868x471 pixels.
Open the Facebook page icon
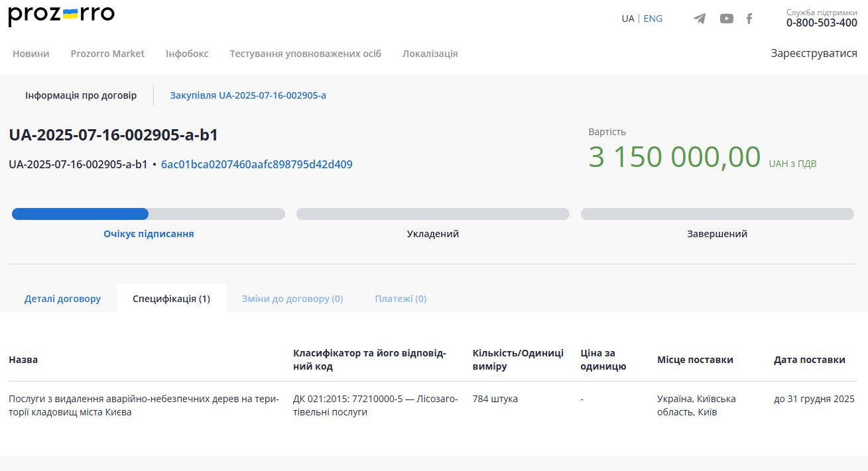click(x=749, y=19)
